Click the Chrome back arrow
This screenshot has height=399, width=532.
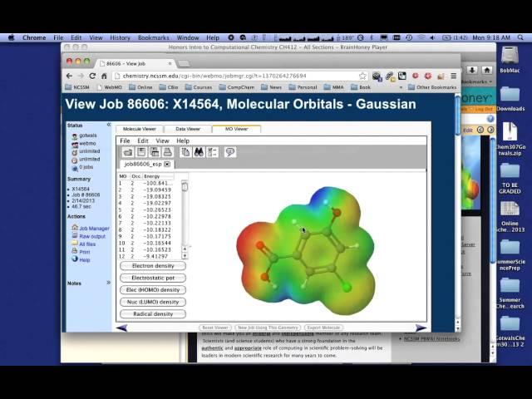[x=70, y=76]
